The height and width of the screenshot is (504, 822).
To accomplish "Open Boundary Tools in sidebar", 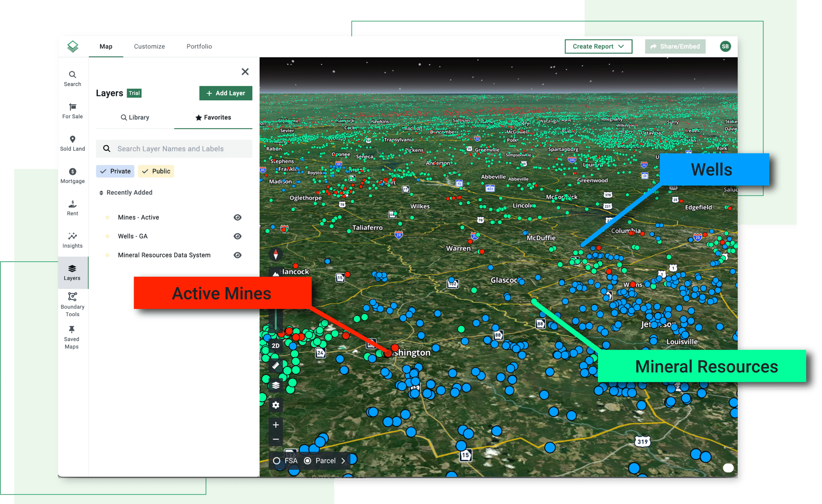I will (72, 304).
